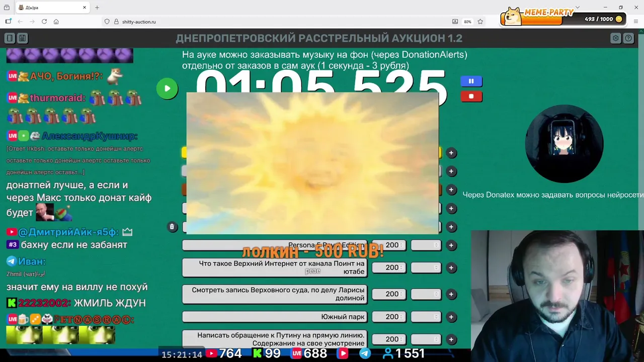Go to browser home page
Image resolution: width=644 pixels, height=362 pixels.
click(56, 22)
